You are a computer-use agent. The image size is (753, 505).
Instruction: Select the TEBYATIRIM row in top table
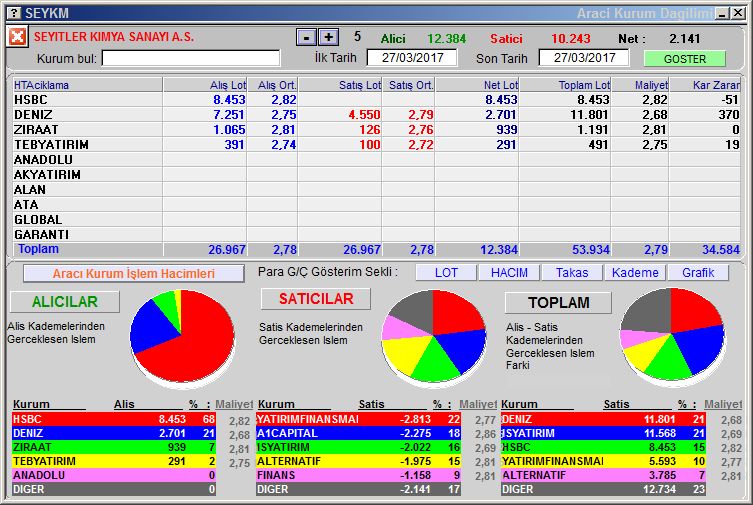pos(376,144)
